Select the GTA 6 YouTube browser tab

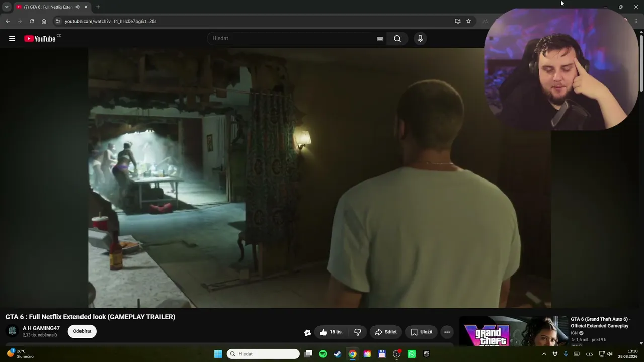point(52,7)
